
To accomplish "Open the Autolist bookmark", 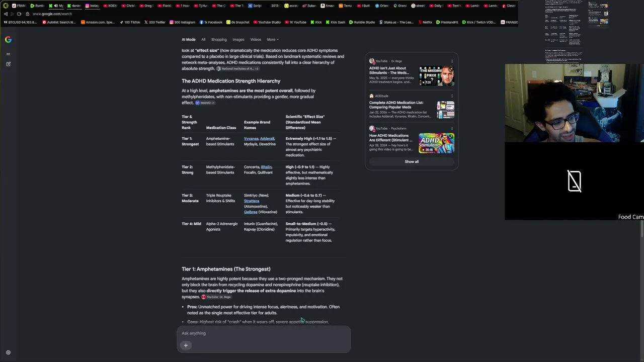I will [x=59, y=22].
